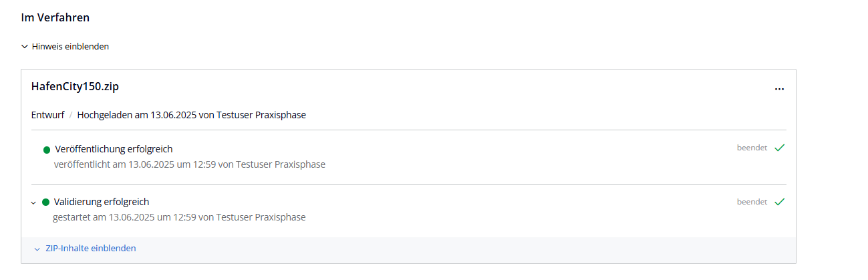
Task: Click the beendet label in the Veröffentlichung row
Action: coord(752,148)
